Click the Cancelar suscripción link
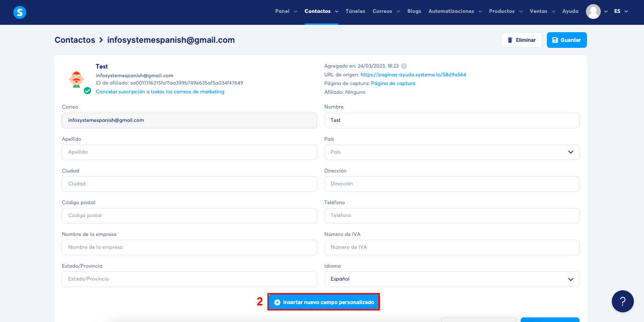This screenshot has height=322, width=644. coord(160,92)
